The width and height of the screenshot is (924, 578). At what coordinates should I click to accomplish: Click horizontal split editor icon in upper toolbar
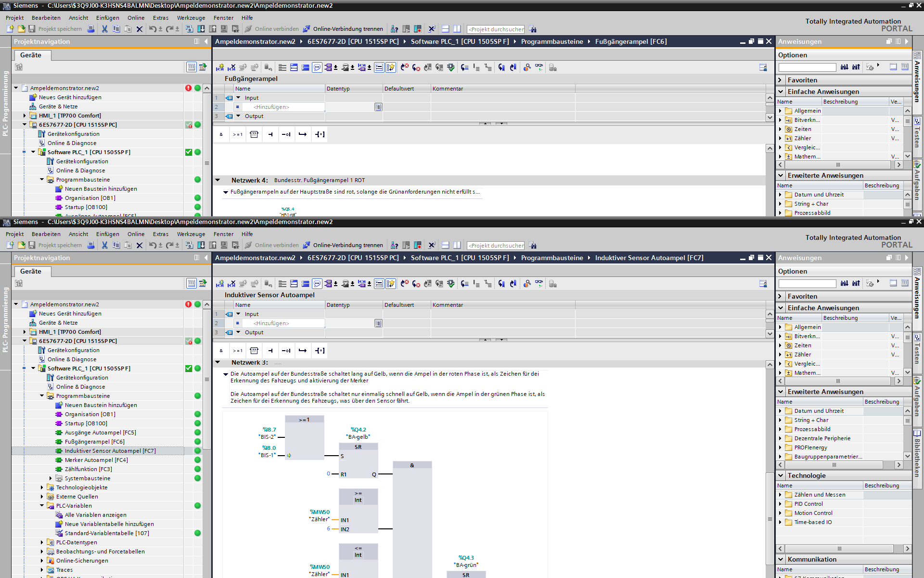[445, 29]
